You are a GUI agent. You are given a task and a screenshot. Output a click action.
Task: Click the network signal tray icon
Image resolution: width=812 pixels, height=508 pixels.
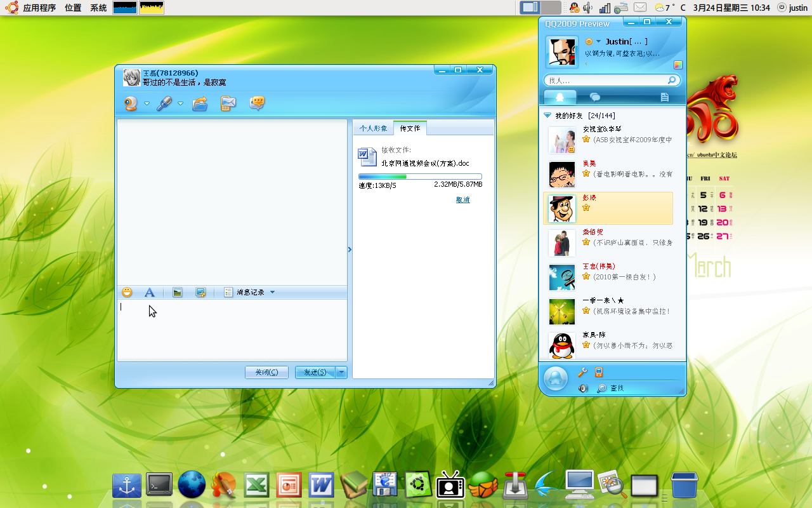[605, 8]
